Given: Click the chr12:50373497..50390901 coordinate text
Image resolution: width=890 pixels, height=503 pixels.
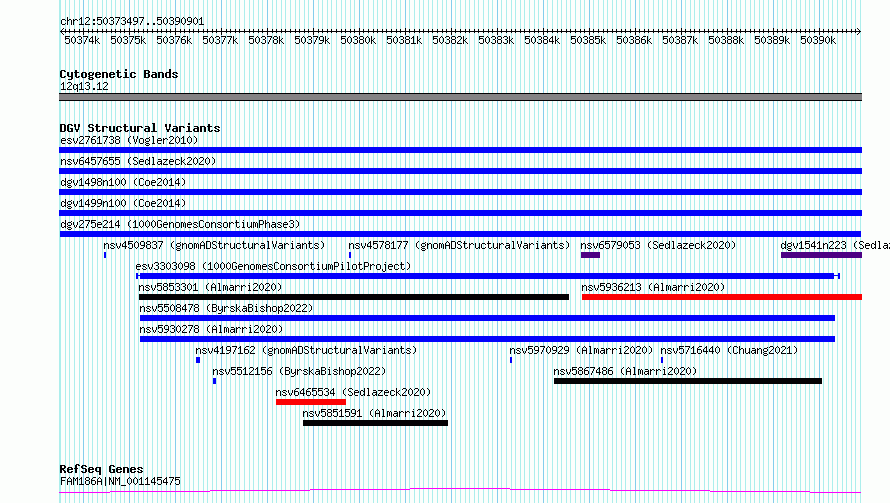Looking at the screenshot, I should click(132, 22).
